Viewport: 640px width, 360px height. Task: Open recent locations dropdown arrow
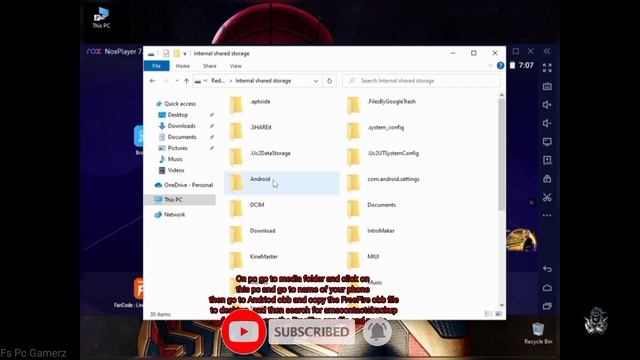click(x=176, y=81)
